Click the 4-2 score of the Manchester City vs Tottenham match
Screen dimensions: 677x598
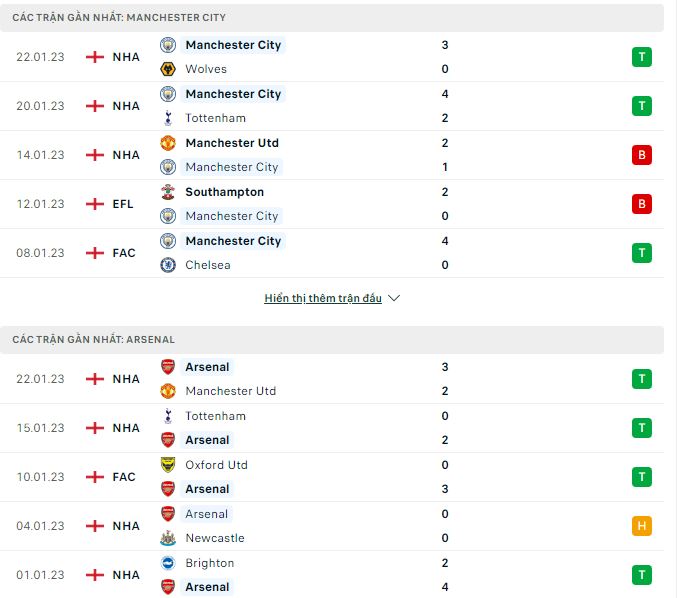pyautogui.click(x=445, y=106)
